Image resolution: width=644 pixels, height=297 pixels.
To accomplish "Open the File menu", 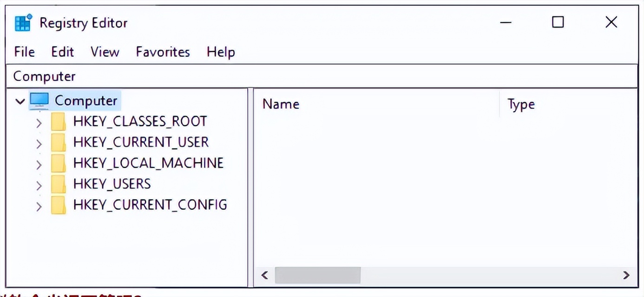I will 24,52.
